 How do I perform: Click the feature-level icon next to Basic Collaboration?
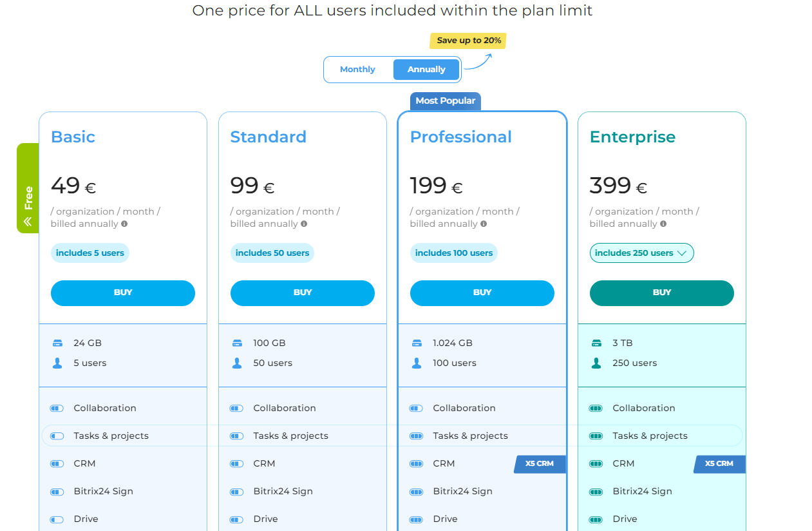(x=57, y=409)
